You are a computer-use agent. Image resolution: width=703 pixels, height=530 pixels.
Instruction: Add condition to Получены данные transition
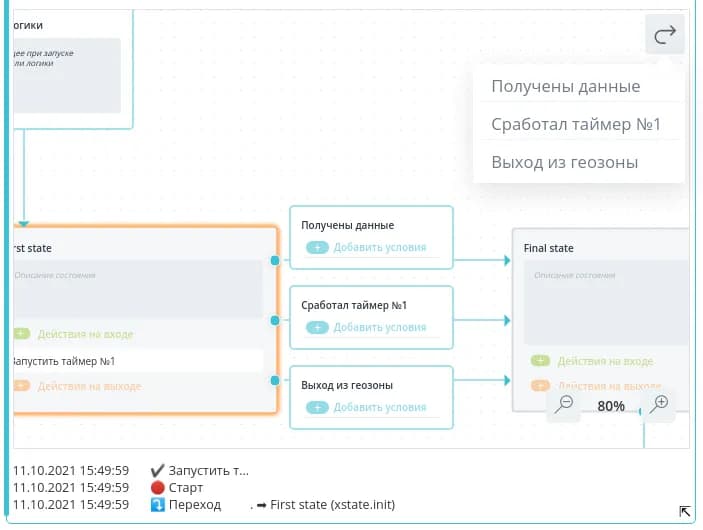pos(379,247)
